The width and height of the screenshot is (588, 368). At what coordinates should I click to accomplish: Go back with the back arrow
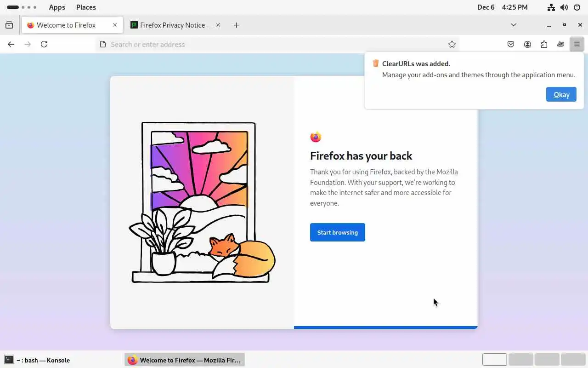11,44
